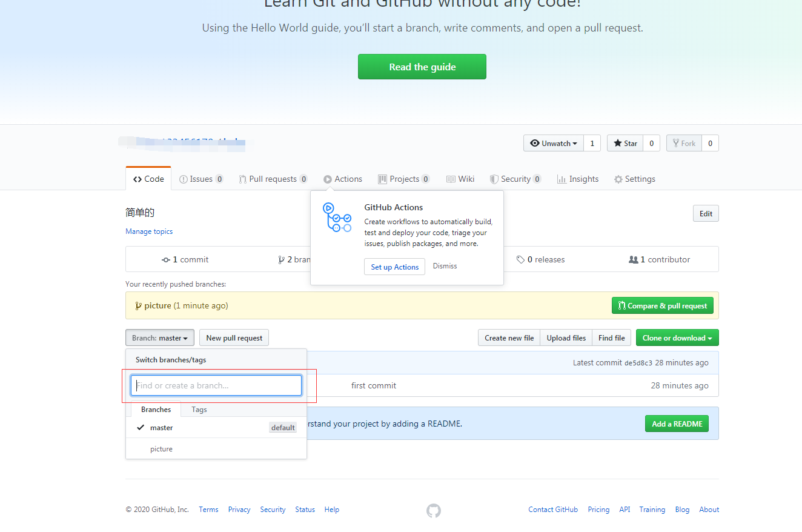Open latest commit hash de5d8c3
Screen dimensions: 802x532
(638, 363)
